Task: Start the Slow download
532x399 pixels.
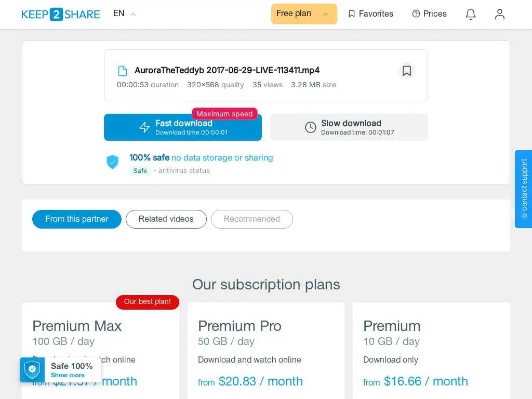Action: [349, 127]
